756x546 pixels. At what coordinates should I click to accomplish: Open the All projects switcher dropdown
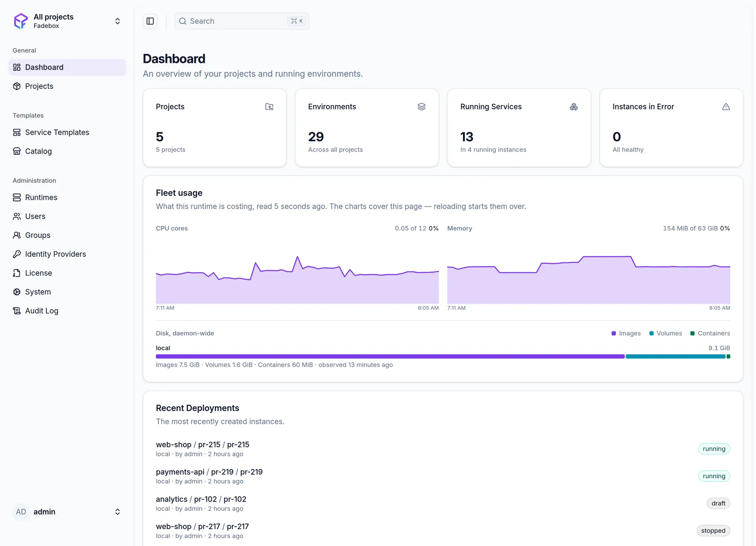67,21
